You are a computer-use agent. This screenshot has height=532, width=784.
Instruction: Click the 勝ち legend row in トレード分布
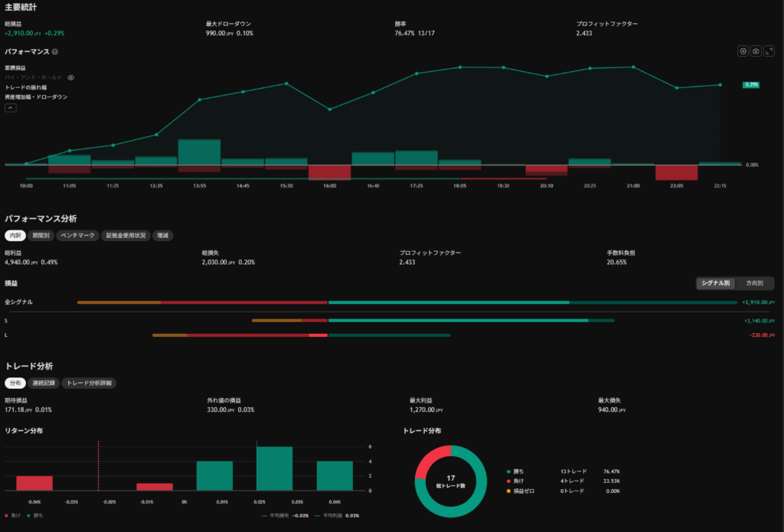(x=563, y=472)
